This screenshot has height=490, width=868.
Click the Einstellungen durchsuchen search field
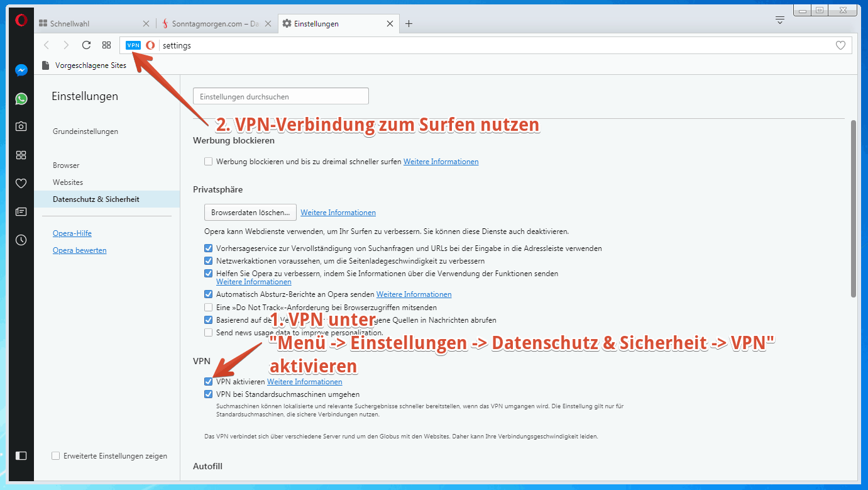[281, 97]
